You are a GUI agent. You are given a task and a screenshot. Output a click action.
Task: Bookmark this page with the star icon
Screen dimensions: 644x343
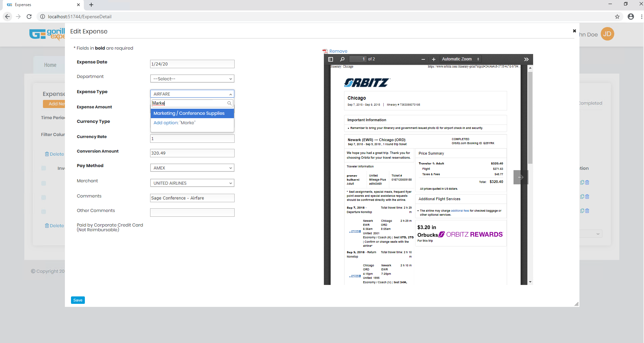coord(617,17)
